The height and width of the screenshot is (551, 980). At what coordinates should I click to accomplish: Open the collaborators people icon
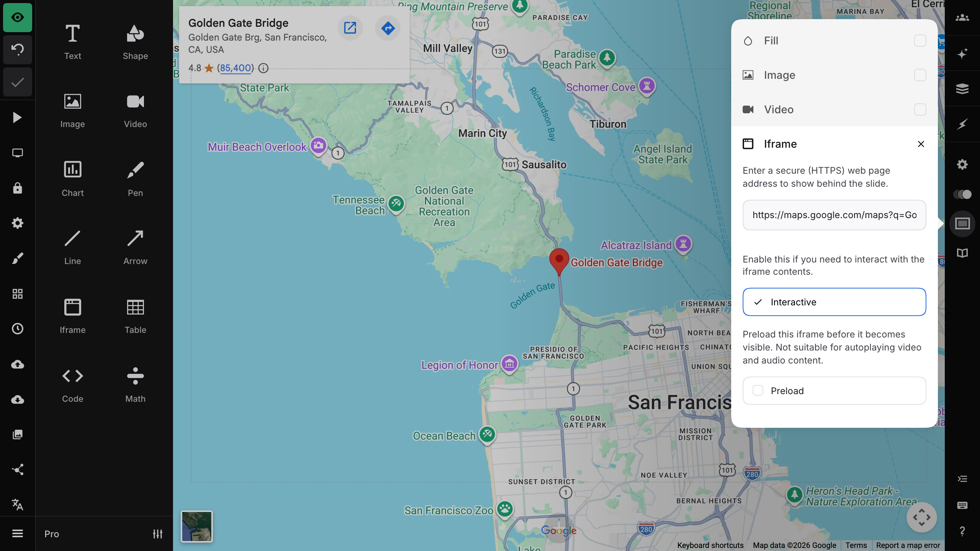(x=962, y=18)
